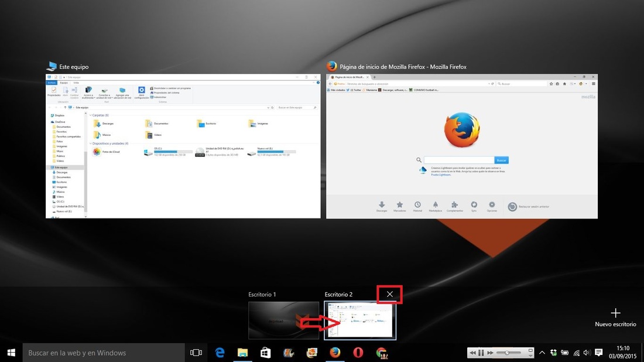Go back in Firefox

[x=330, y=84]
